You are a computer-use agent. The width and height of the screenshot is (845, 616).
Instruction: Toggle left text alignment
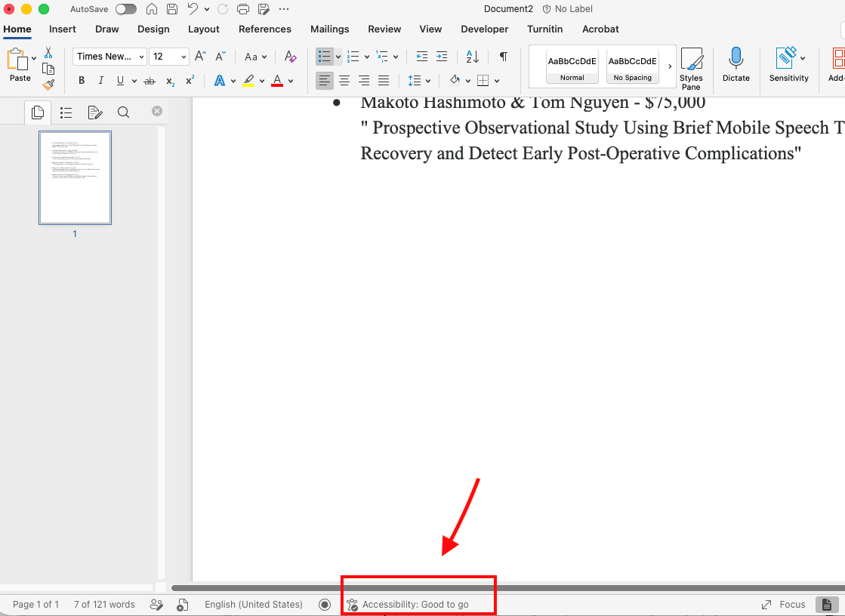pyautogui.click(x=325, y=81)
